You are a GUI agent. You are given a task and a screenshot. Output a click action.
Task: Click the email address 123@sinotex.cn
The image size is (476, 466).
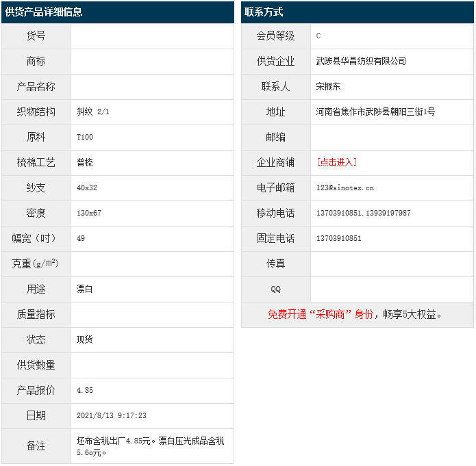(345, 187)
